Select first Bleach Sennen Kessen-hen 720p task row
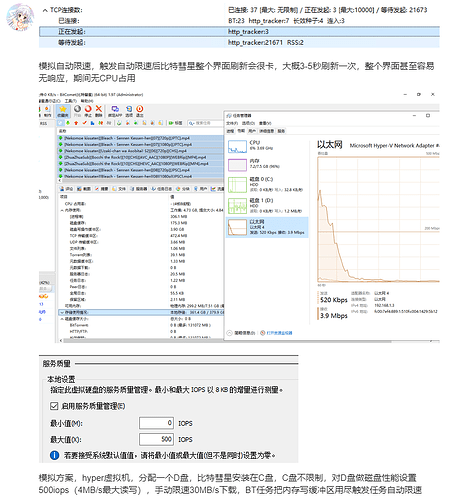 point(140,138)
